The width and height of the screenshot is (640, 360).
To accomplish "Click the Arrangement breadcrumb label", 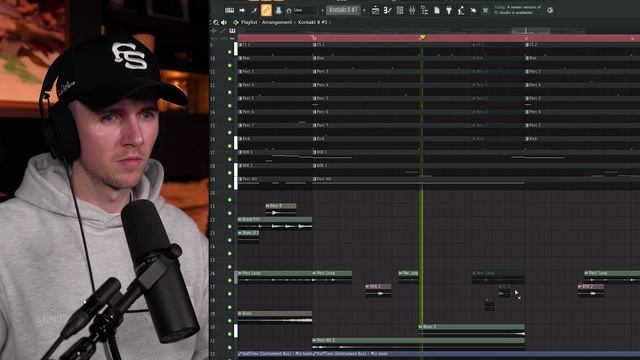I will (x=277, y=22).
